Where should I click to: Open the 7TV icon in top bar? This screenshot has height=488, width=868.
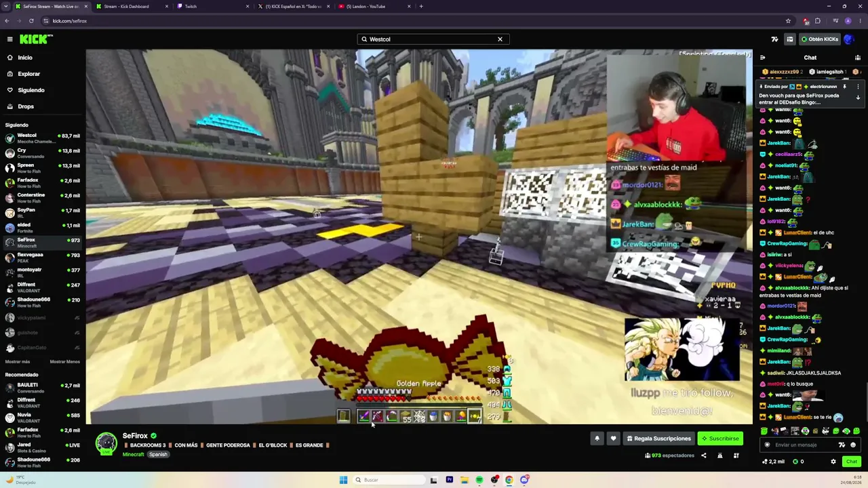point(774,39)
